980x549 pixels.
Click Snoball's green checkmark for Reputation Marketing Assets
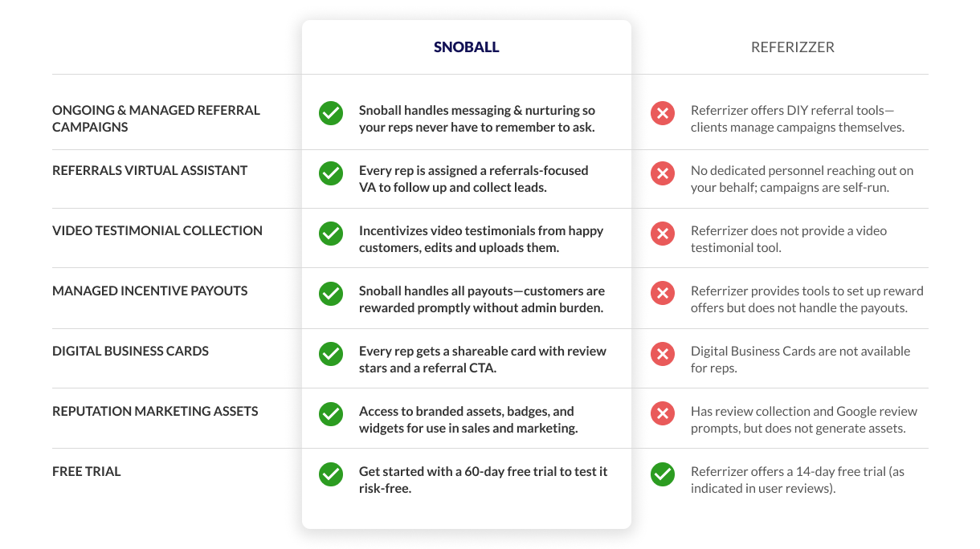coord(331,414)
